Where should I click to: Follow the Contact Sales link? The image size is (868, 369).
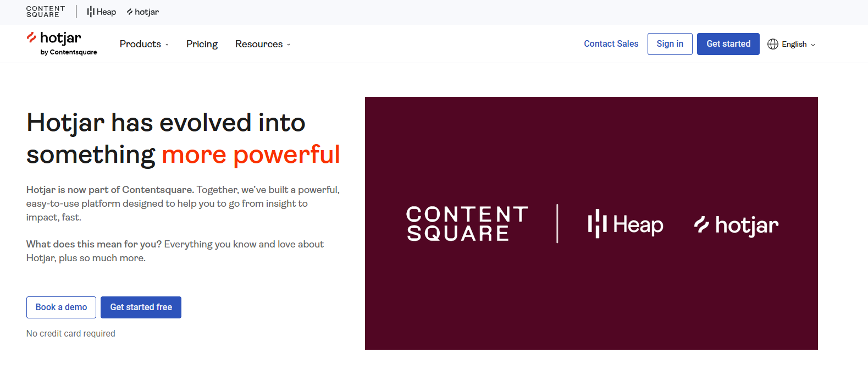611,44
